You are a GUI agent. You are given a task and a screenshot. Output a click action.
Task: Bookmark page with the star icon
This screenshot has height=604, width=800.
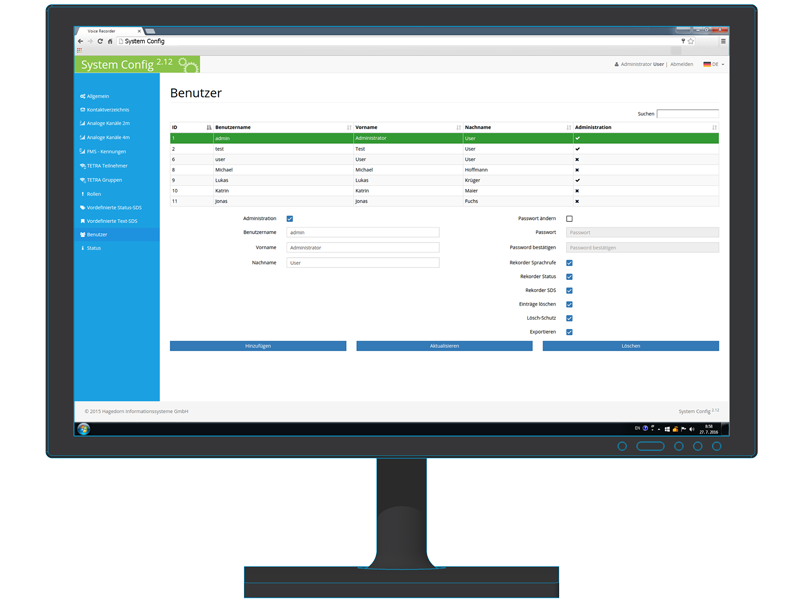(691, 41)
